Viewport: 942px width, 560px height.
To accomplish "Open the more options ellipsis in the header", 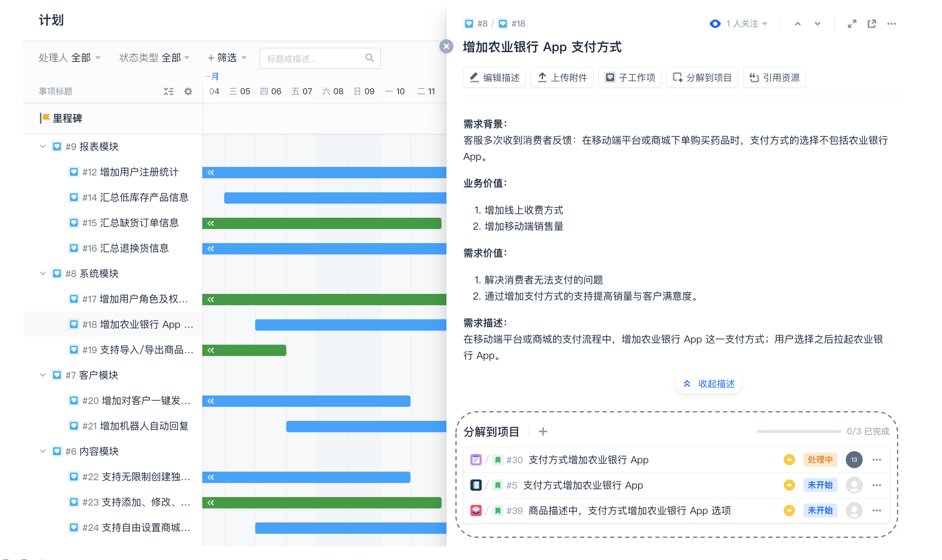I will click(x=892, y=24).
